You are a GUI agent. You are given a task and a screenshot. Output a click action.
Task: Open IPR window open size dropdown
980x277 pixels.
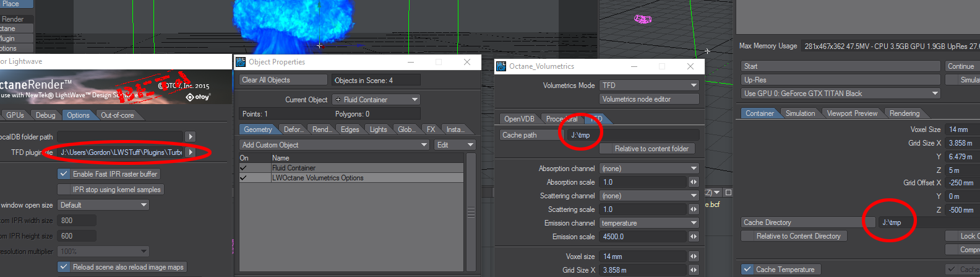(103, 205)
